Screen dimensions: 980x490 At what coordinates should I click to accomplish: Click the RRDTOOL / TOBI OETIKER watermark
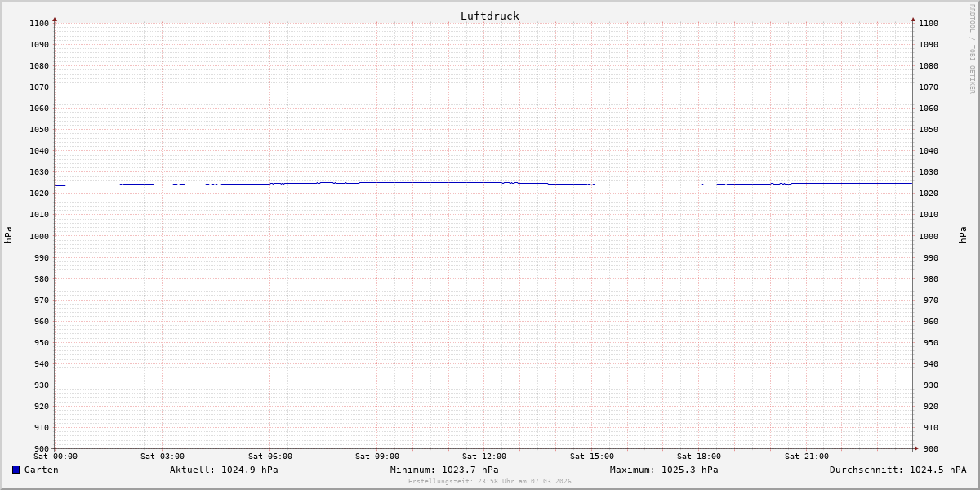[x=972, y=49]
